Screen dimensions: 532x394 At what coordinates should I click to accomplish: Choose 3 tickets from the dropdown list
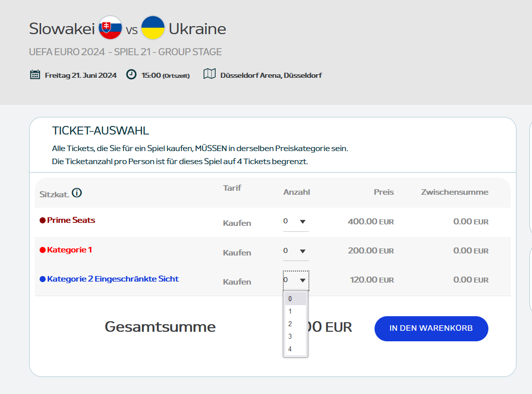coord(295,336)
